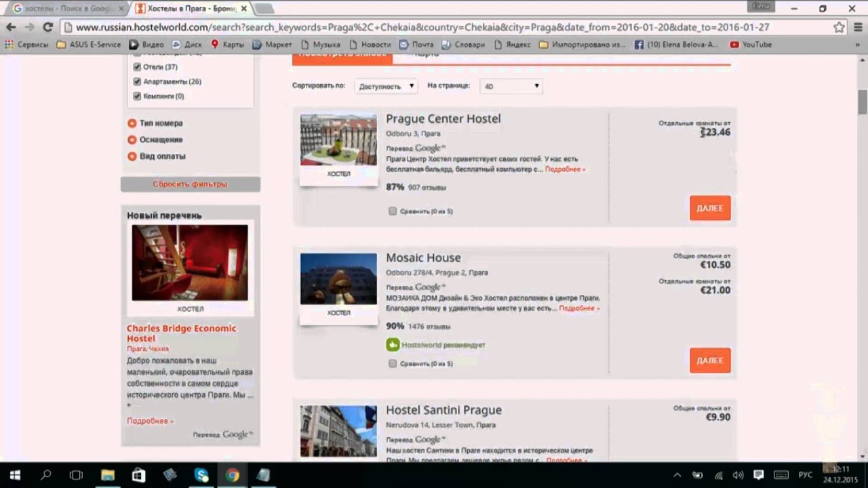Screen dimensions: 868x488
Task: Click the green Hostelworld recommends badge
Action: (x=393, y=345)
